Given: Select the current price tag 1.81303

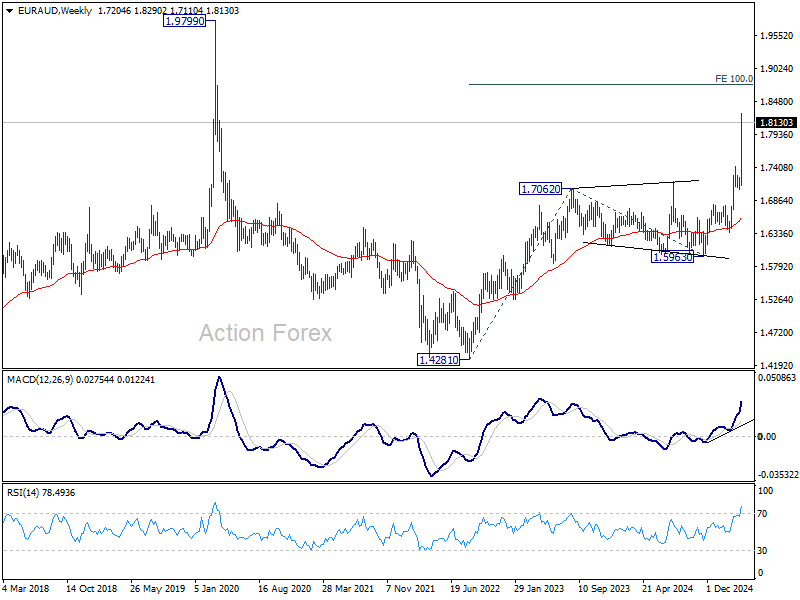Looking at the screenshot, I should click(777, 122).
